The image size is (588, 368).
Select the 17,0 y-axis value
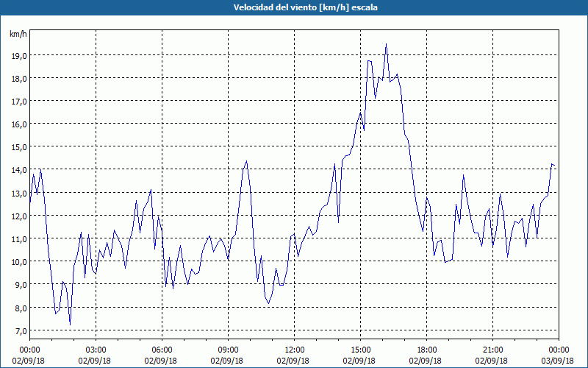pos(19,102)
